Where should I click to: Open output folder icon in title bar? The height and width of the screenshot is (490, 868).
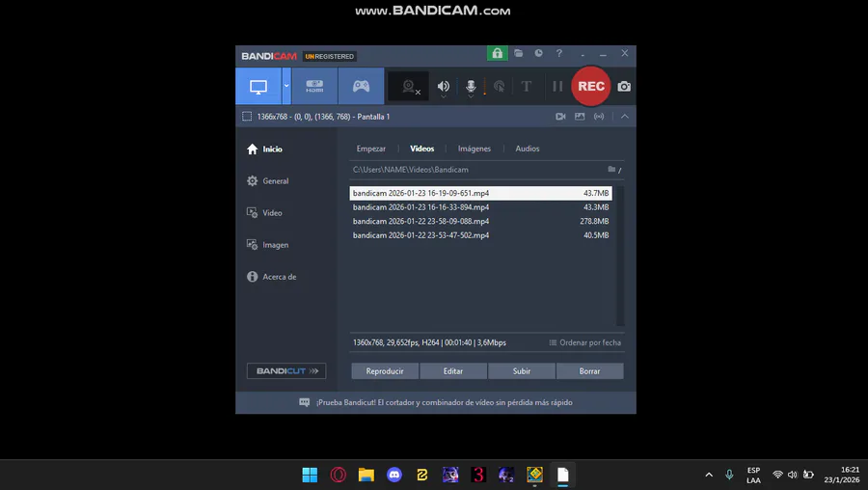[519, 53]
